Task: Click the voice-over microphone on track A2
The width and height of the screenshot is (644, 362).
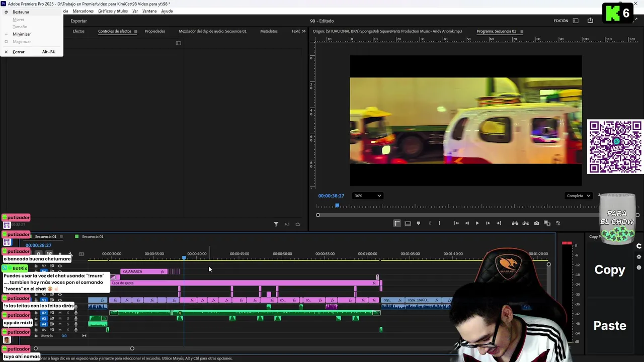Action: [76, 313]
